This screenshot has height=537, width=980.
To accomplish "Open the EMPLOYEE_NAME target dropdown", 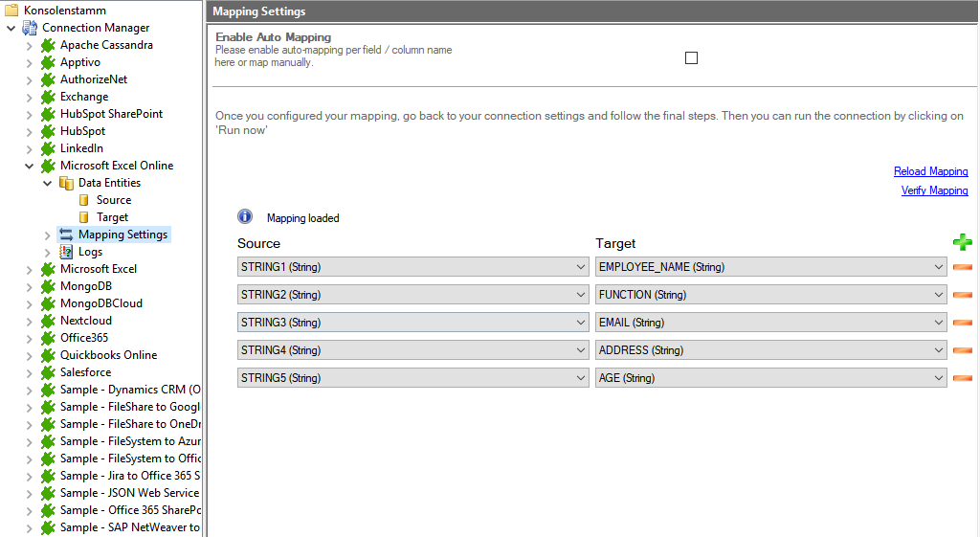I will (x=938, y=267).
